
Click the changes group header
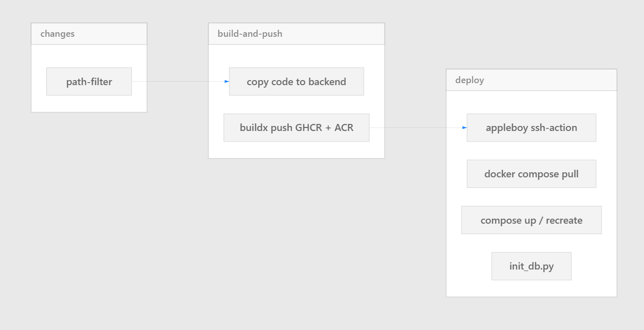pos(89,34)
